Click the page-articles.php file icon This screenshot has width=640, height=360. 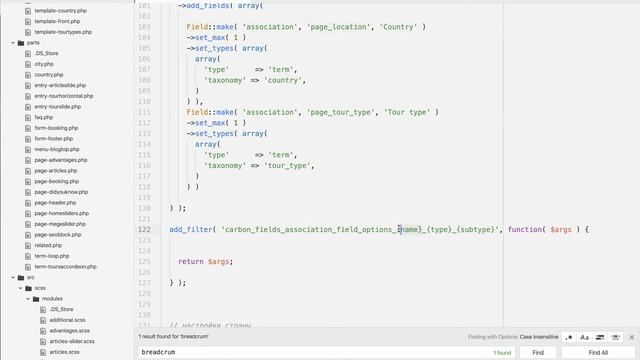tap(28, 171)
